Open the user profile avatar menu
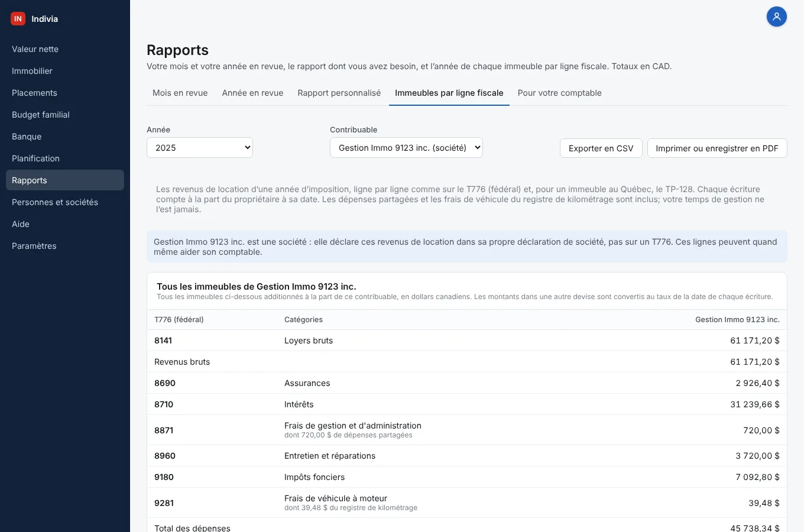 777,17
